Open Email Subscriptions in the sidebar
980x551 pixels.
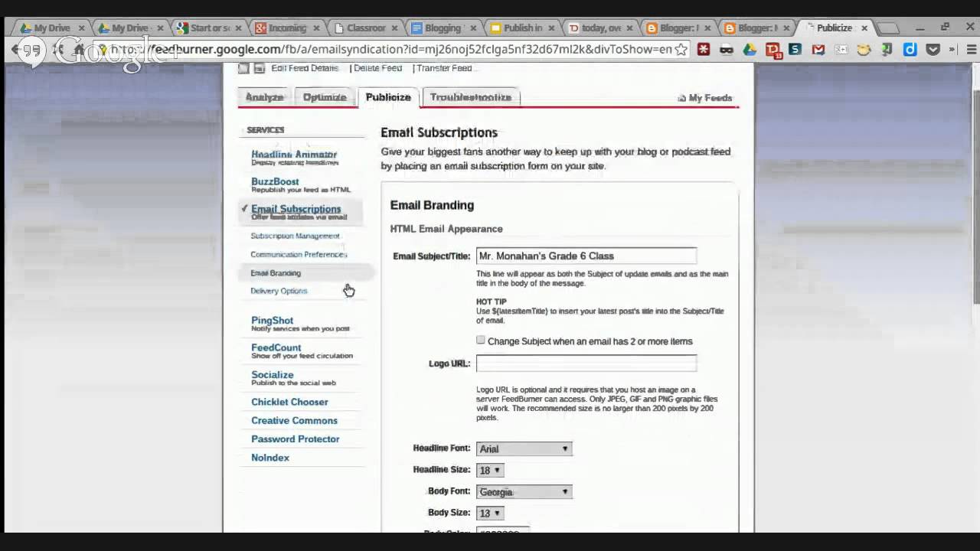coord(296,209)
